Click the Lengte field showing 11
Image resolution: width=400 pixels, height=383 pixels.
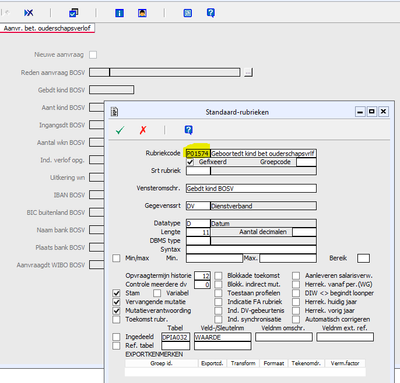pos(198,232)
